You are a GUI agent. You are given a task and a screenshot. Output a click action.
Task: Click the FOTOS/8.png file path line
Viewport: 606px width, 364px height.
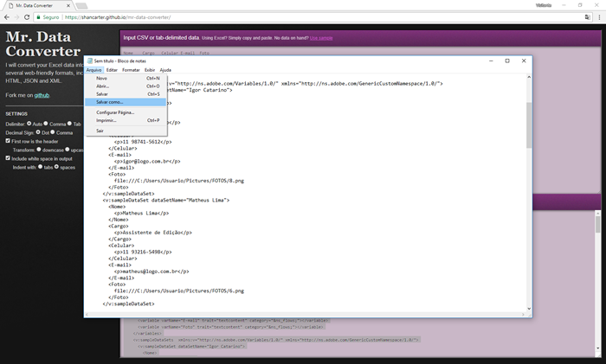(179, 181)
